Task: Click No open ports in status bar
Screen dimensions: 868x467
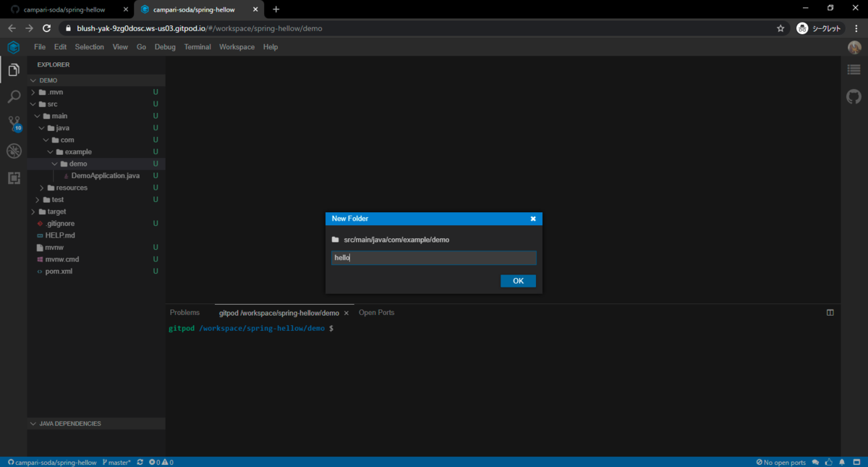Action: (780, 462)
